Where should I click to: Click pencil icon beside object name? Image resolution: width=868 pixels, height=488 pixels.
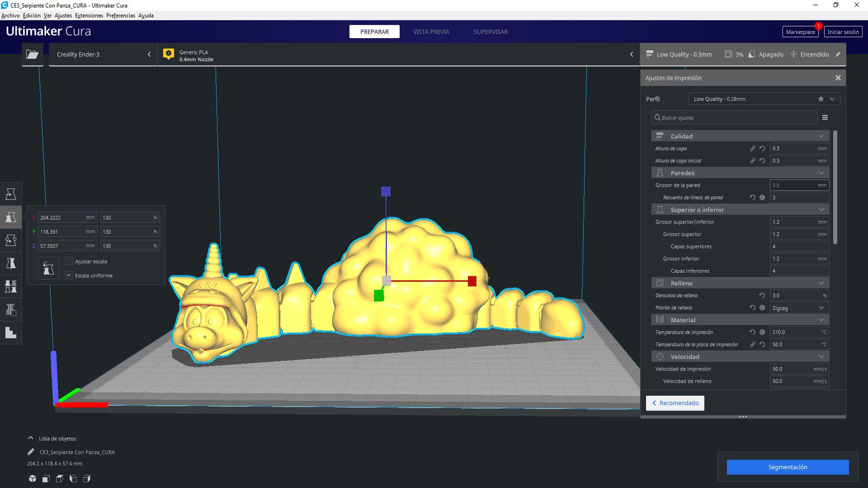(x=31, y=452)
